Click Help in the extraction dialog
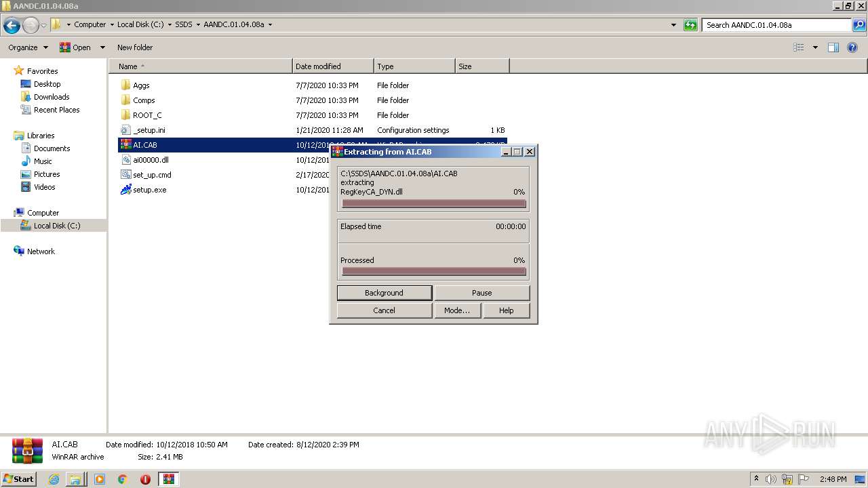This screenshot has width=868, height=488. (507, 310)
